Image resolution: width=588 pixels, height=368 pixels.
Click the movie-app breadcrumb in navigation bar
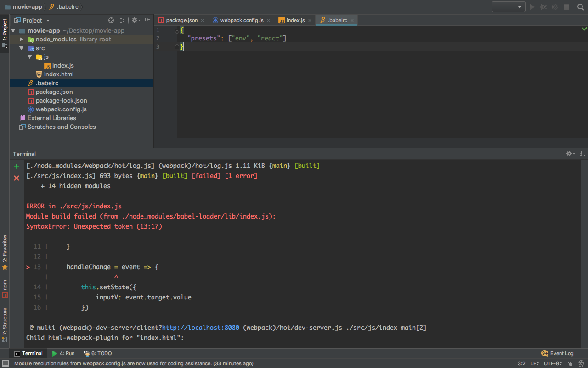pos(23,7)
